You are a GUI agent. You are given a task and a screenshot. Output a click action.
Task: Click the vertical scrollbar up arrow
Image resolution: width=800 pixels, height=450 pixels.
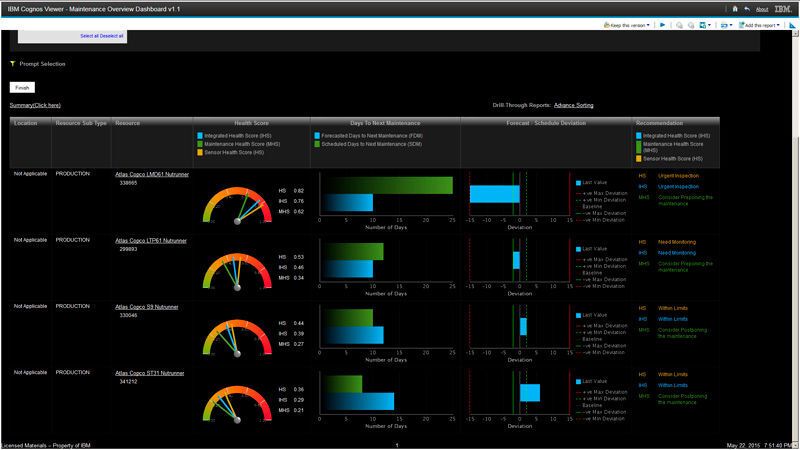795,33
